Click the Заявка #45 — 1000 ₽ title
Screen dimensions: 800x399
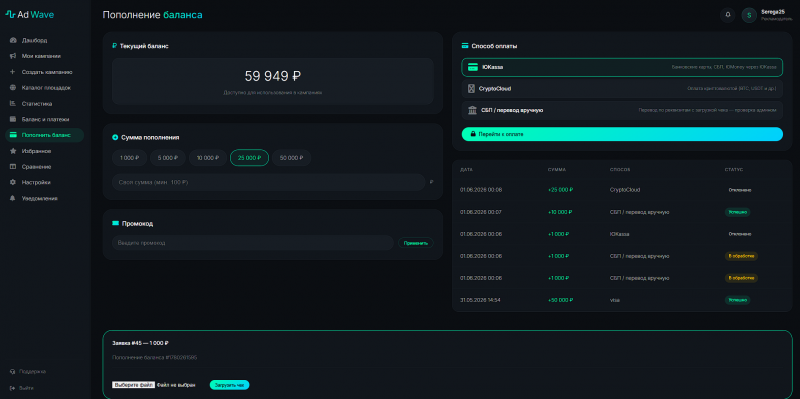[x=140, y=343]
